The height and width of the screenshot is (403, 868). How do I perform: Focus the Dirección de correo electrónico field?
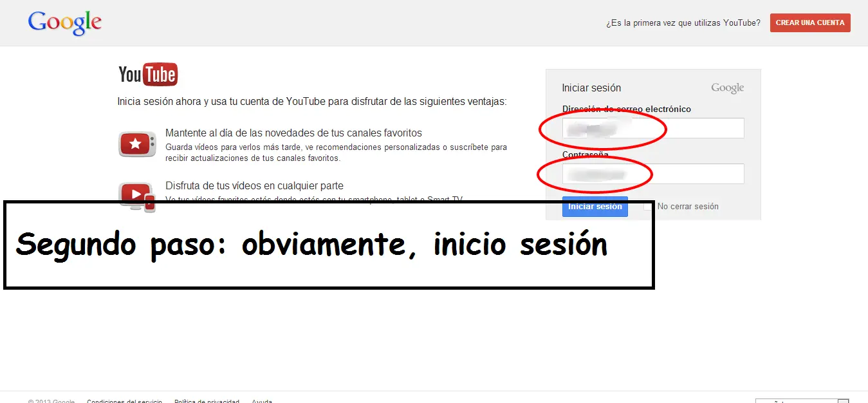(x=653, y=128)
